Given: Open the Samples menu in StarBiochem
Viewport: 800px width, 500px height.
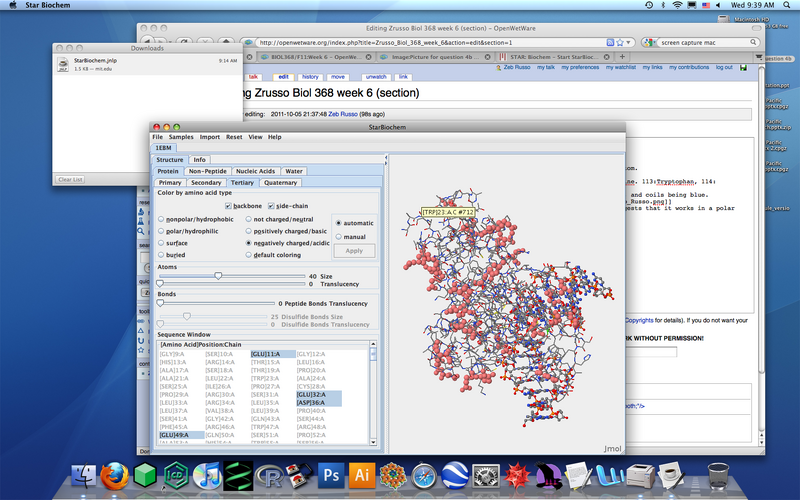Looking at the screenshot, I should 181,136.
